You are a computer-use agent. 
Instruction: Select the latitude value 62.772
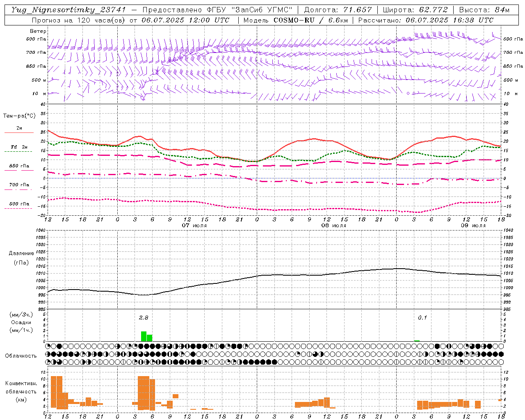coord(434,10)
